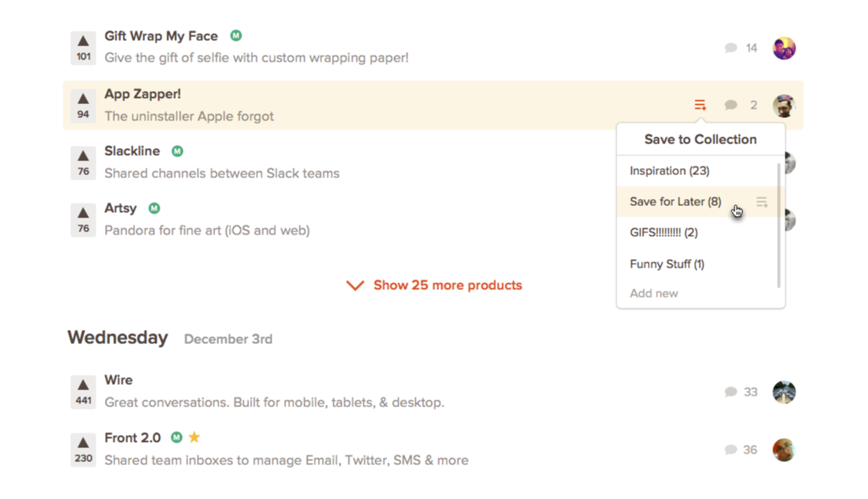
Task: Click maker badge next to Artsy
Action: (x=154, y=208)
